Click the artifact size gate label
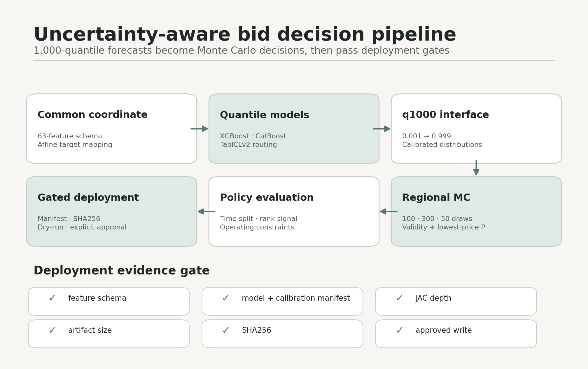The image size is (588, 369). pos(90,330)
